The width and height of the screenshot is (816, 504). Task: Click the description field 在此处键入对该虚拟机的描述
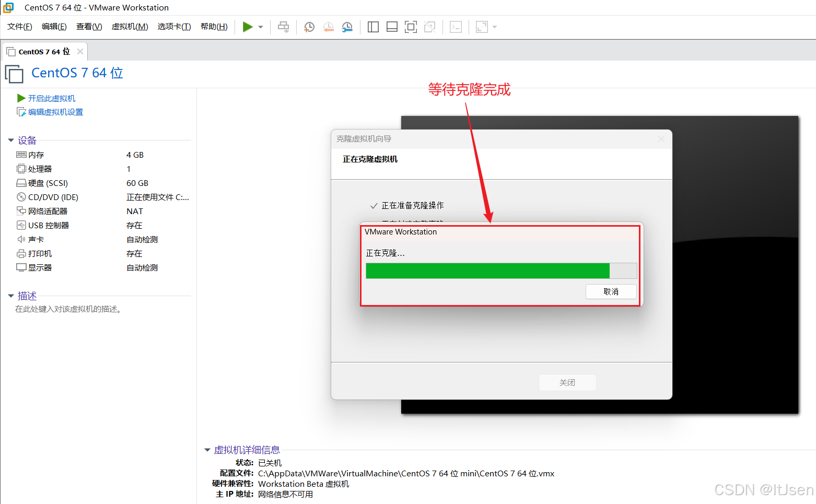68,309
